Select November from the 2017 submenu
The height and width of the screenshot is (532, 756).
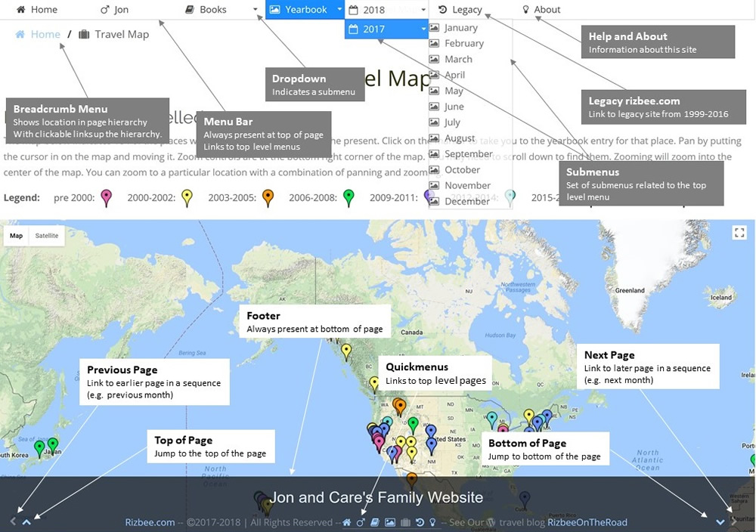point(460,186)
